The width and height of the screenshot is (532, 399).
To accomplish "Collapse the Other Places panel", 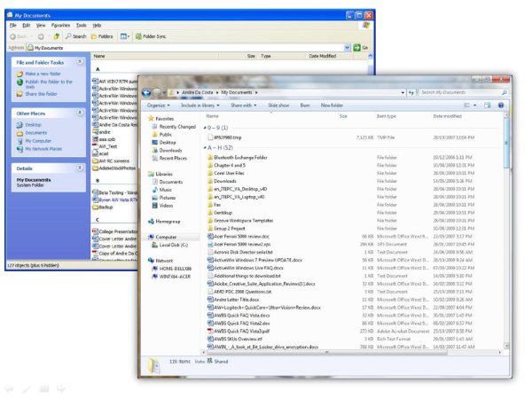I will pos(81,113).
